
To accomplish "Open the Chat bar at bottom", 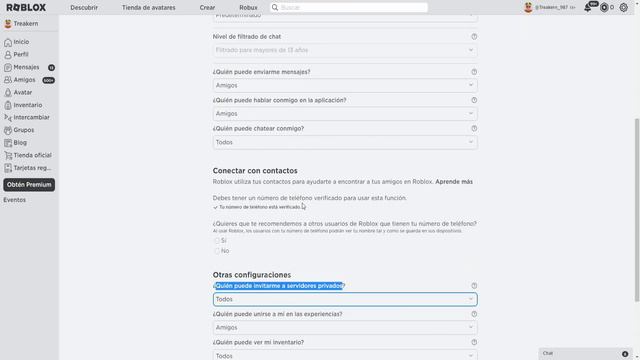I will [x=585, y=354].
